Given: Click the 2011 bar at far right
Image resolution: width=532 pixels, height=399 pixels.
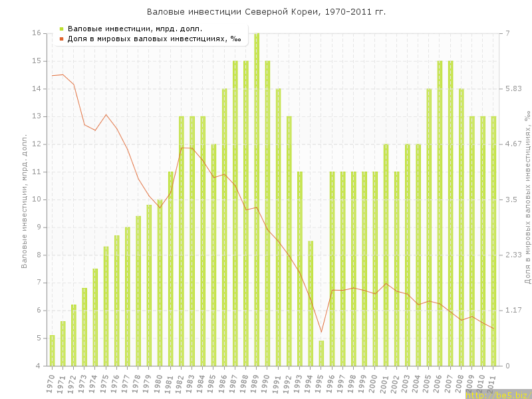Looking at the screenshot, I should pos(493,241).
